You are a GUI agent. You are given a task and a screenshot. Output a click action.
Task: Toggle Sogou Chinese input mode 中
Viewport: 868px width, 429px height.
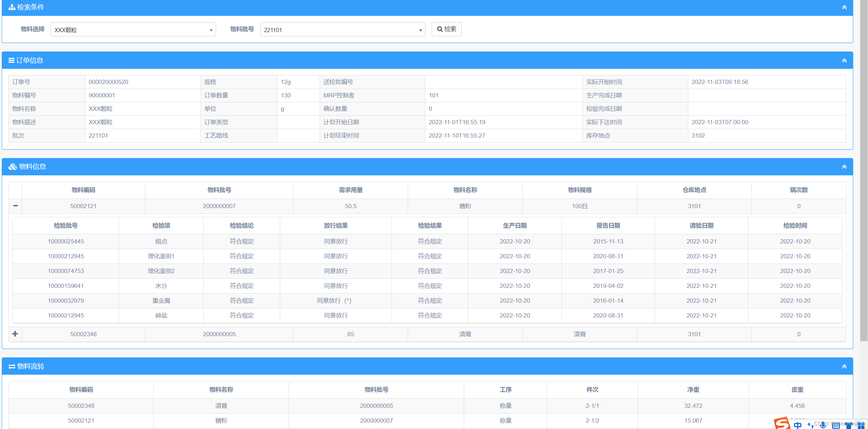click(x=798, y=425)
